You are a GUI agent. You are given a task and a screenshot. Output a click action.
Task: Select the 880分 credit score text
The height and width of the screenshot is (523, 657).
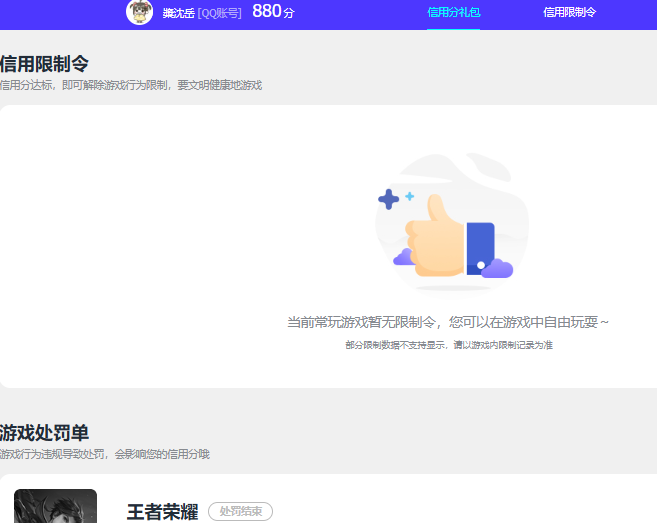pyautogui.click(x=273, y=11)
